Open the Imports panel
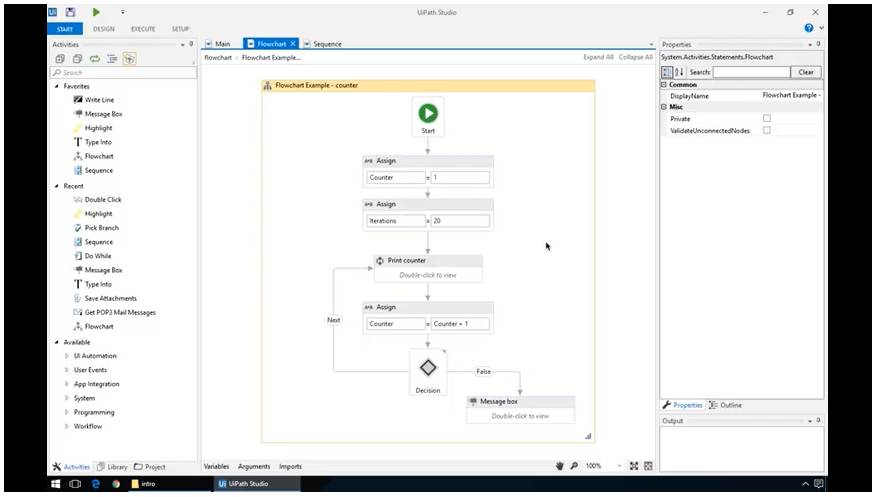 tap(290, 467)
